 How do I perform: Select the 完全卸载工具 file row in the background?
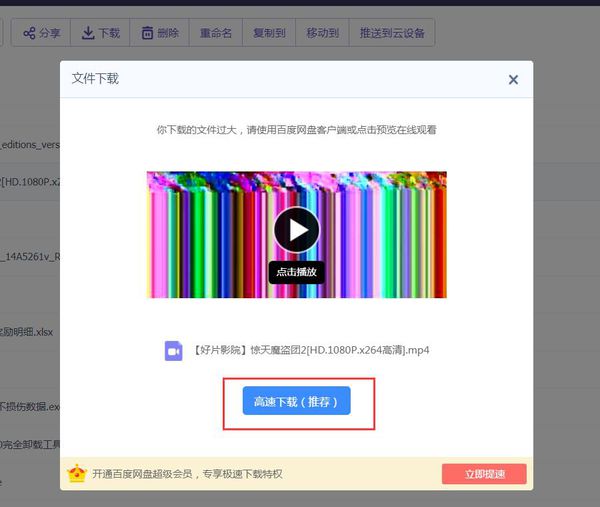coord(30,444)
